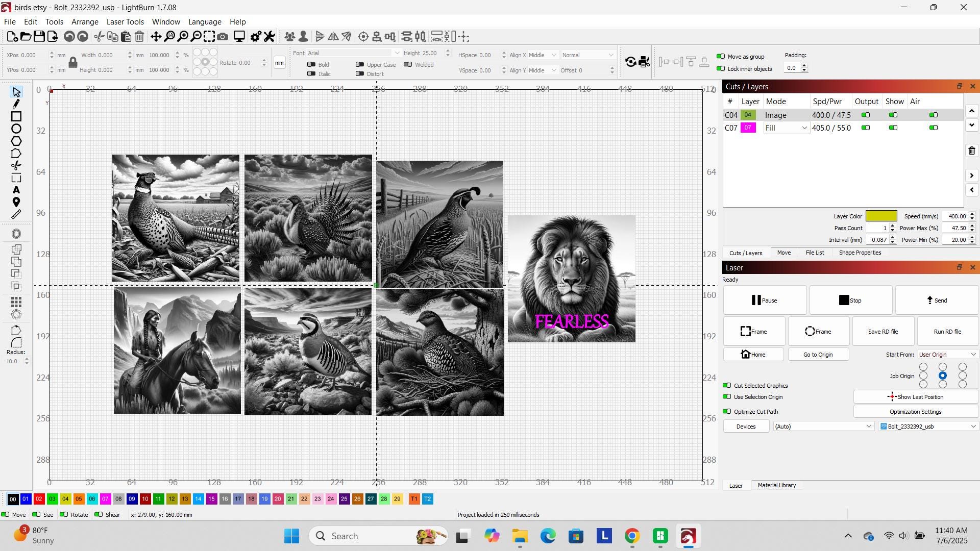Select the Draw Lines pencil tool
980x551 pixels.
click(x=16, y=104)
